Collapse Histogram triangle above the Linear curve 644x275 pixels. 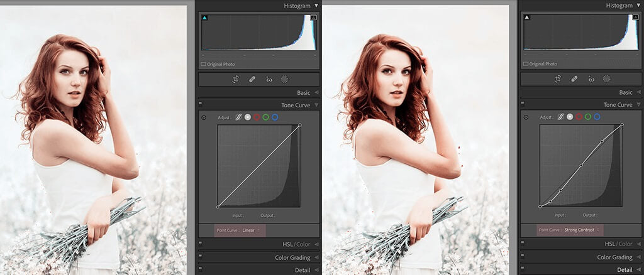[316, 6]
